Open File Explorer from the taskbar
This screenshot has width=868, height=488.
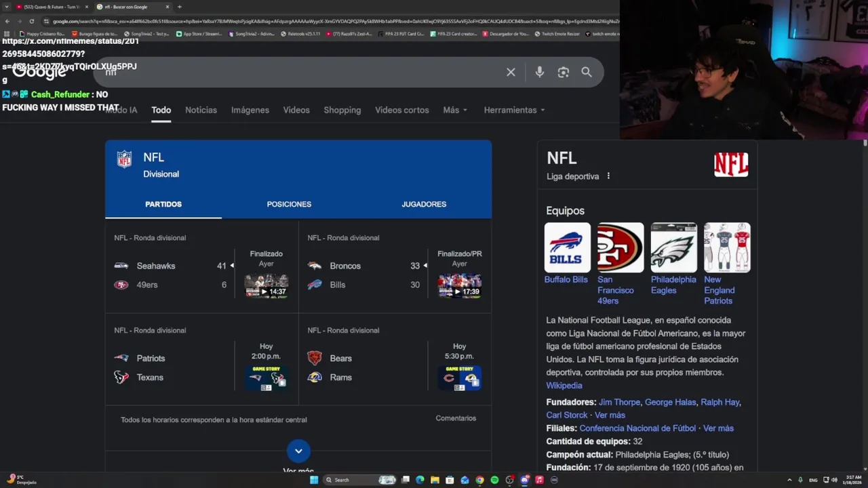(x=435, y=480)
